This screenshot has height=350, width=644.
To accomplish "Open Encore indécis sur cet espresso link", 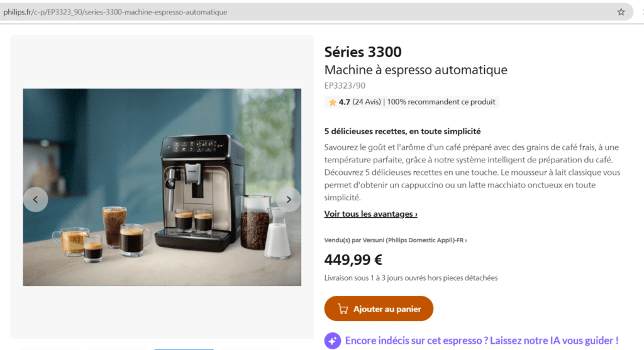I will point(481,341).
